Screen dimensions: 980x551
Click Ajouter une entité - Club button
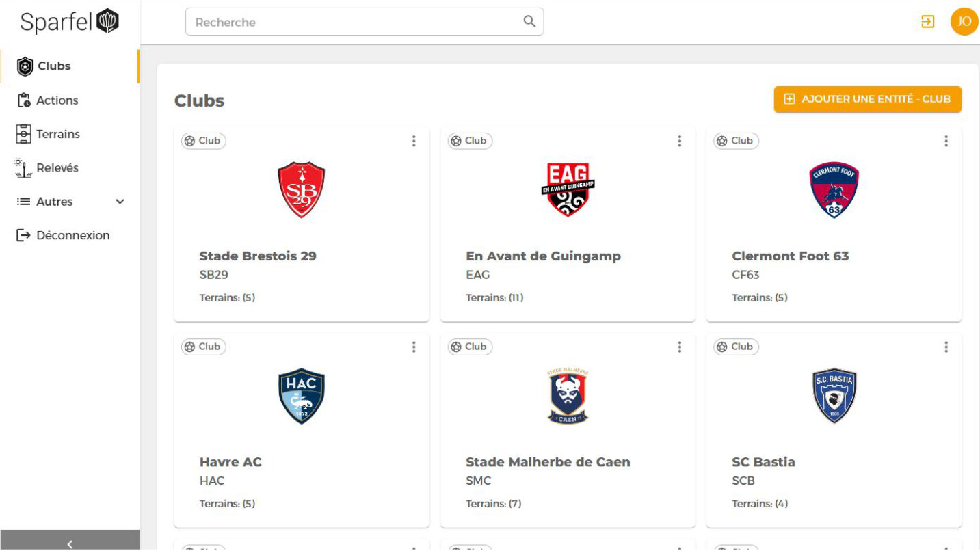click(x=867, y=99)
